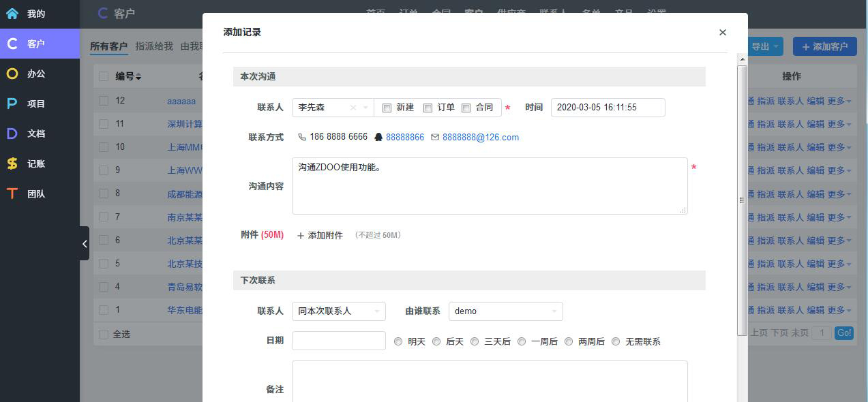Select the 明天 radio option

click(398, 341)
